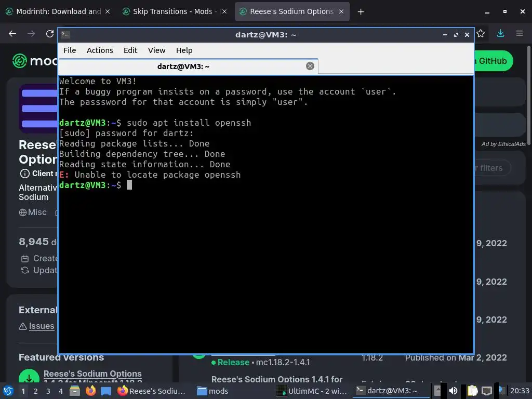Open the terminal Edit menu
The image size is (532, 399).
tap(130, 50)
